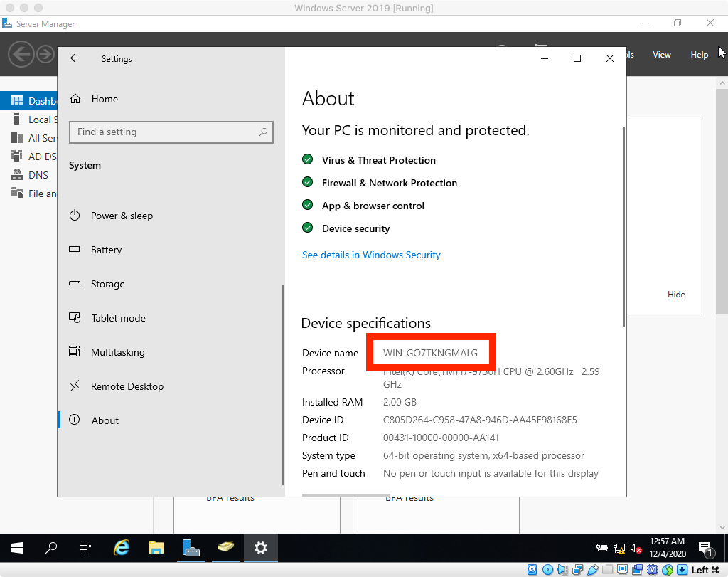
Task: Click Device security status item
Action: (346, 228)
